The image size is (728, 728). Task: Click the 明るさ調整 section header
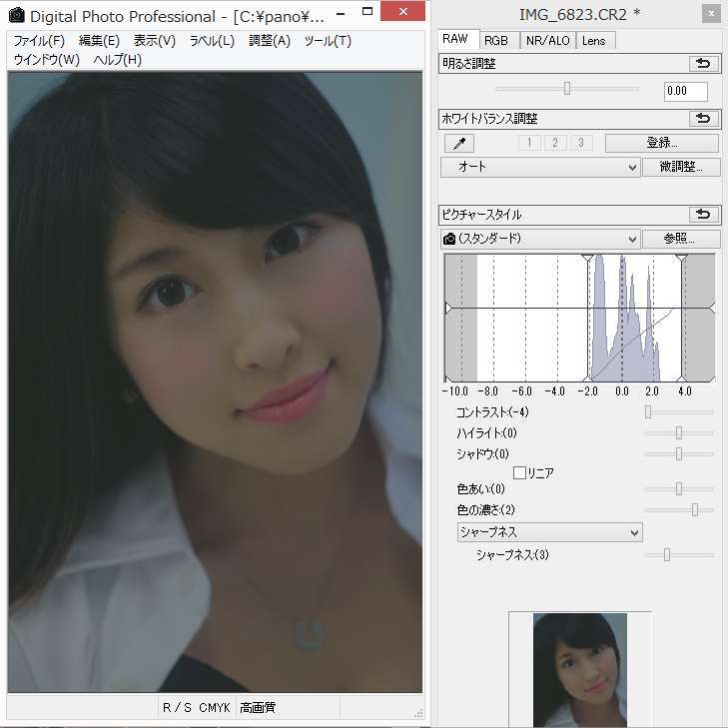click(579, 64)
